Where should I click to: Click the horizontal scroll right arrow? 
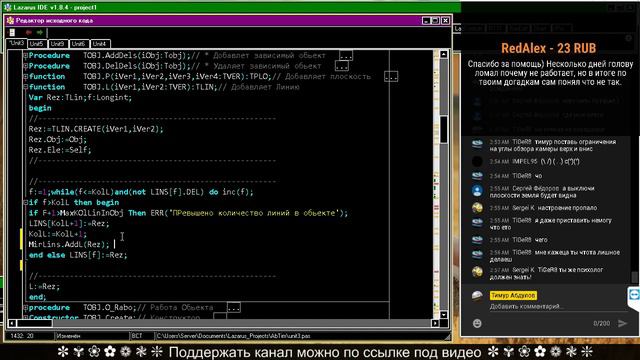pyautogui.click(x=436, y=323)
